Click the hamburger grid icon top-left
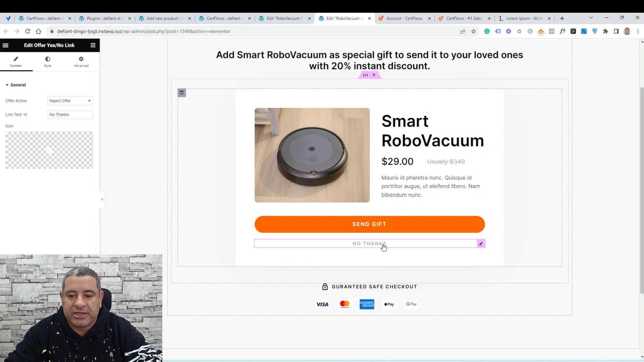 [93, 45]
